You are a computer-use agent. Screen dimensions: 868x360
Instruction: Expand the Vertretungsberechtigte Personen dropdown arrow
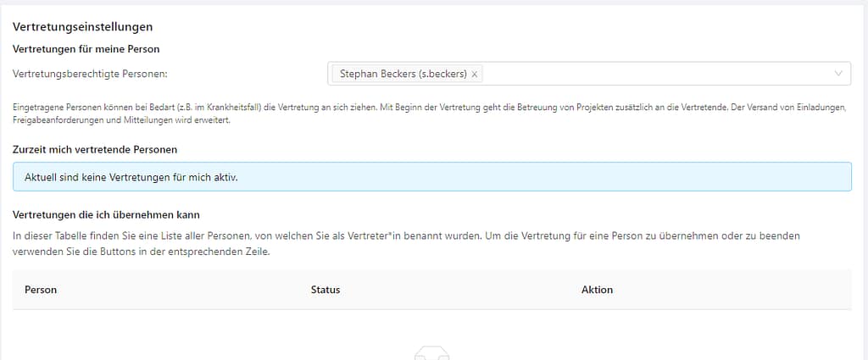(839, 74)
